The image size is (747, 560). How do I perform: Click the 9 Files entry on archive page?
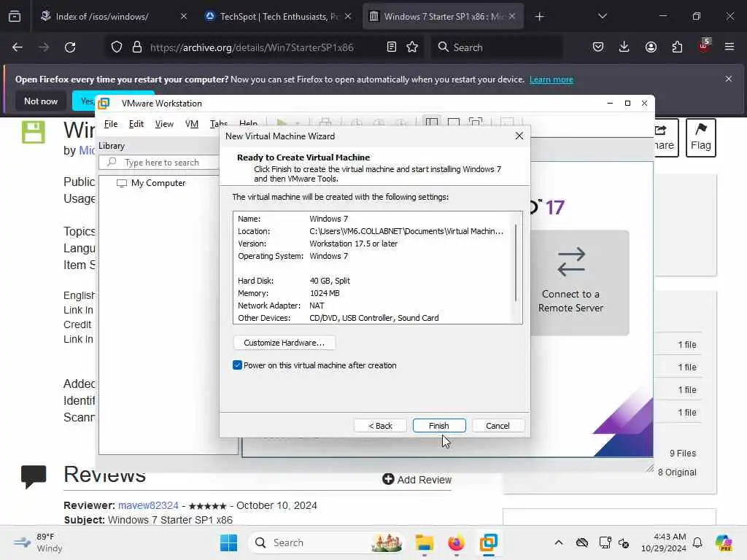683,454
